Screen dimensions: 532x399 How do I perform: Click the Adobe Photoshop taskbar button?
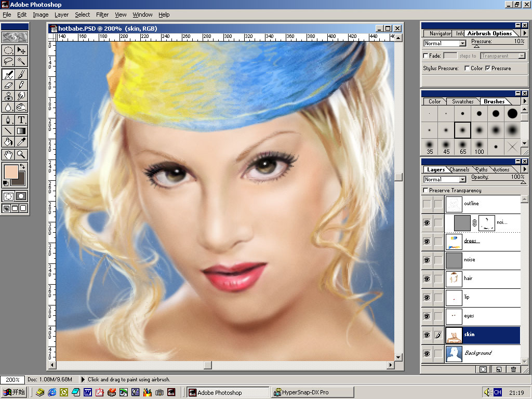click(x=228, y=393)
